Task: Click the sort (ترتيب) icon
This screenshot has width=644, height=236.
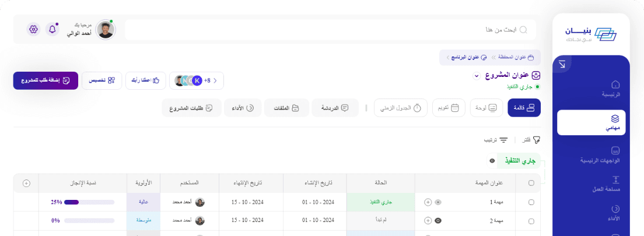Action: tap(503, 140)
